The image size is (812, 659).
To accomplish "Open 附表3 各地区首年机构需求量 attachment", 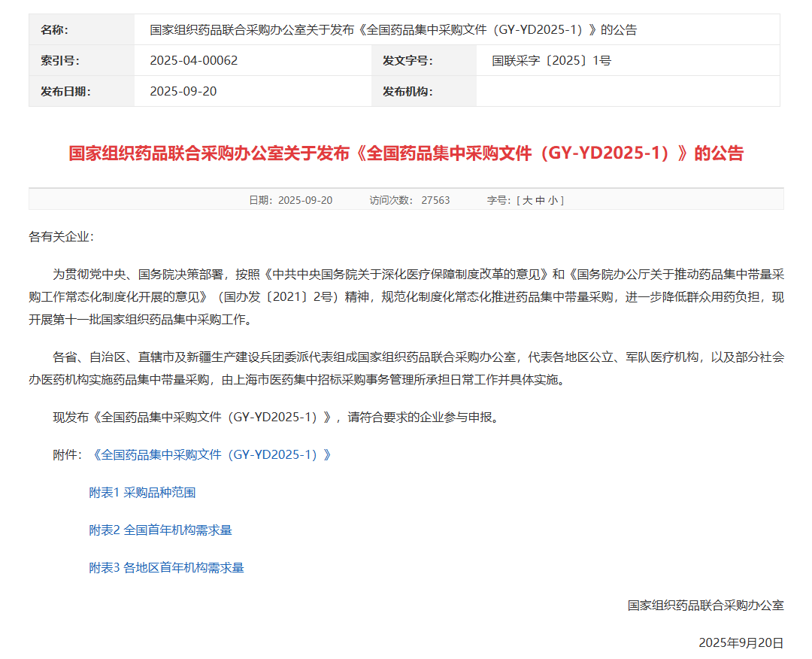I will pyautogui.click(x=166, y=568).
